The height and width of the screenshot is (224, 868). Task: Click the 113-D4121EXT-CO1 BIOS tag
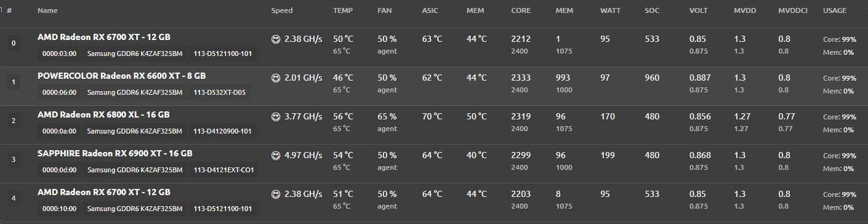pos(223,170)
